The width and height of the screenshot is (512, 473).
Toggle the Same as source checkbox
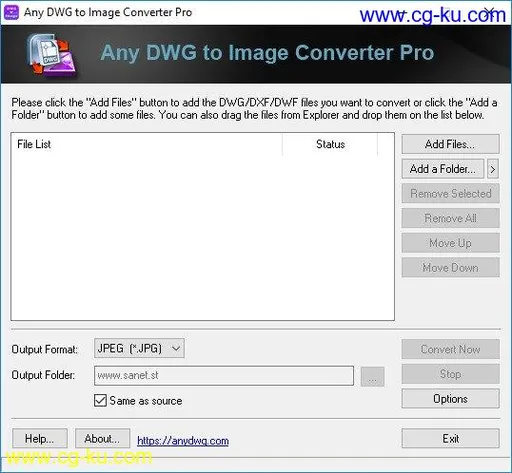(x=100, y=400)
